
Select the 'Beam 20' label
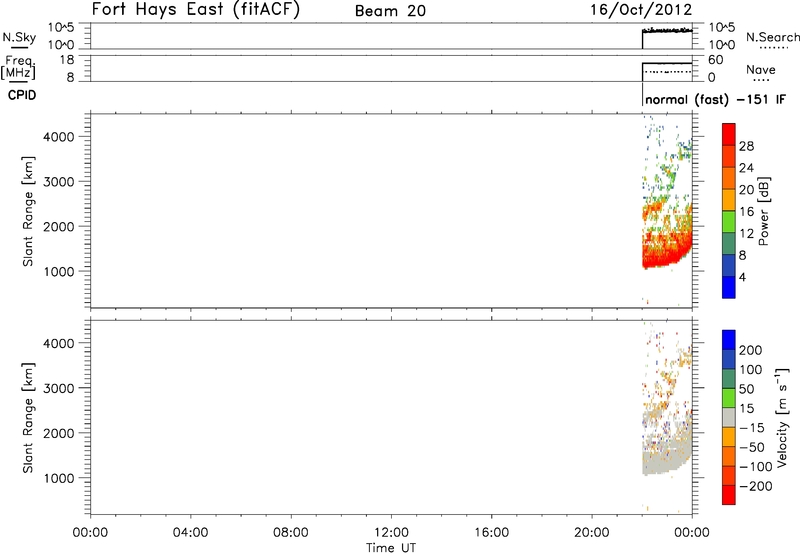[x=390, y=11]
